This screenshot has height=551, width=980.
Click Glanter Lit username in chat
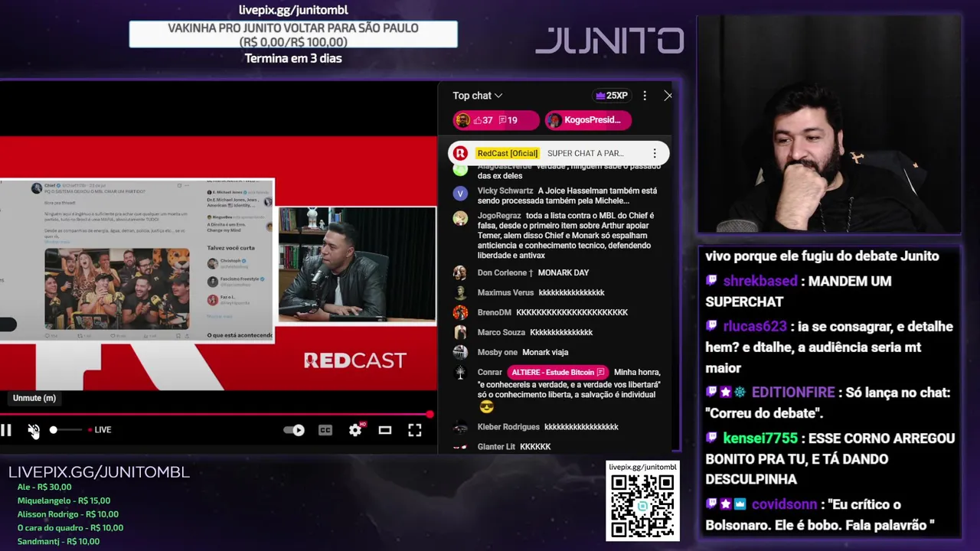(496, 447)
